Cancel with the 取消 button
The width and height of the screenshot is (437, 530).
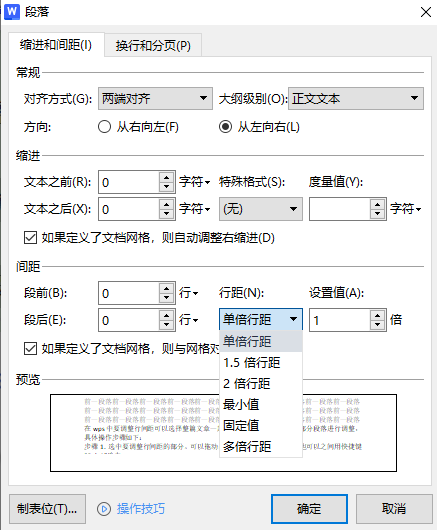[394, 509]
